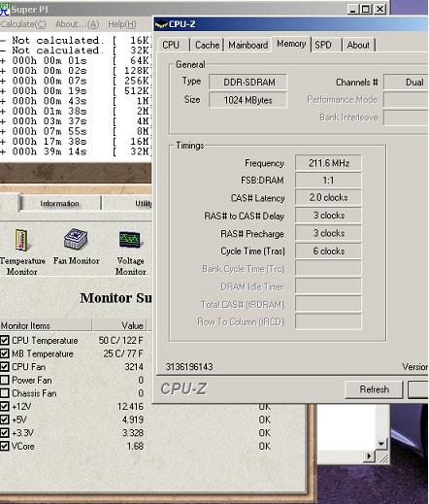Toggle the CPU Temperature checkbox
This screenshot has width=429, height=504.
5,340
